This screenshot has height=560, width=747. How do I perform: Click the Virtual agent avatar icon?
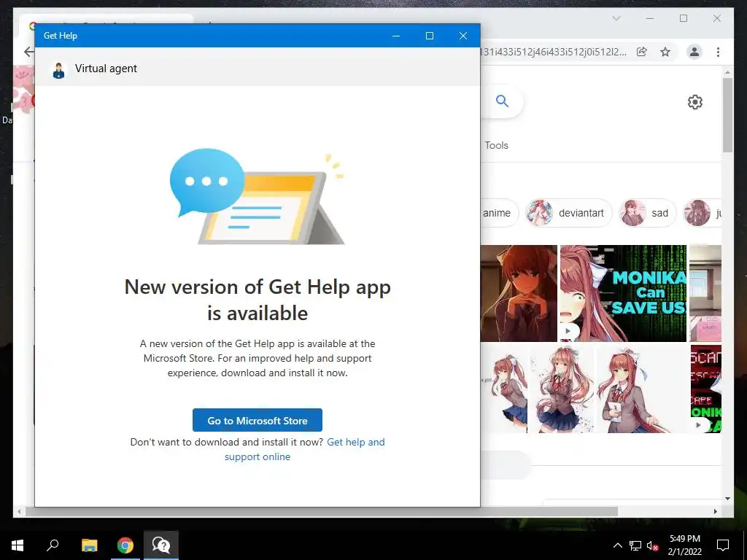coord(58,69)
